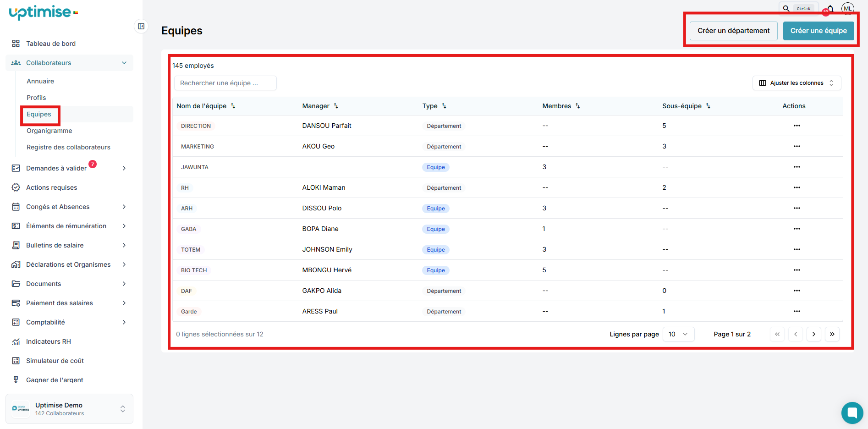
Task: Go to the next page arrow
Action: click(x=814, y=334)
